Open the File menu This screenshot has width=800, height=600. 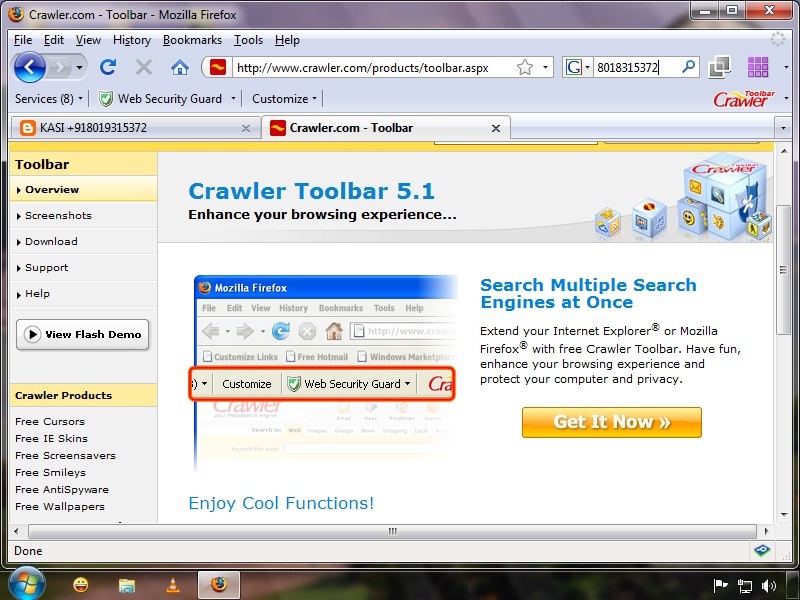point(23,40)
